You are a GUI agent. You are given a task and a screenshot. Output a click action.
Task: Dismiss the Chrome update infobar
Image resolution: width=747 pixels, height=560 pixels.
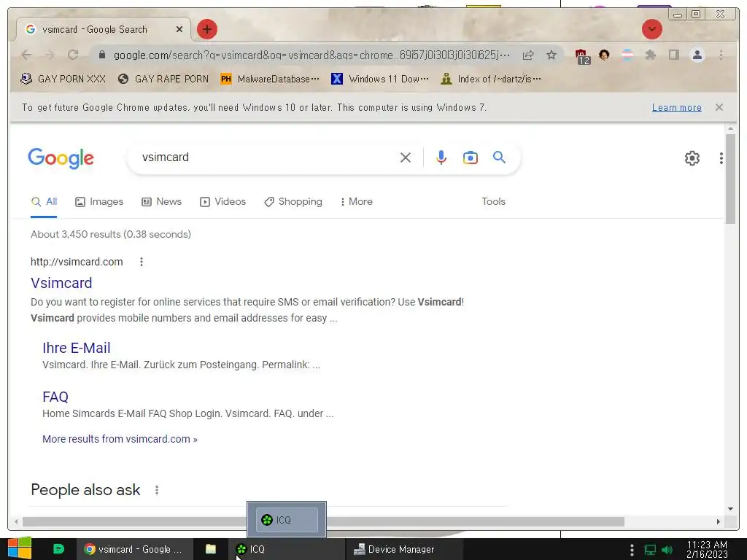tap(719, 107)
